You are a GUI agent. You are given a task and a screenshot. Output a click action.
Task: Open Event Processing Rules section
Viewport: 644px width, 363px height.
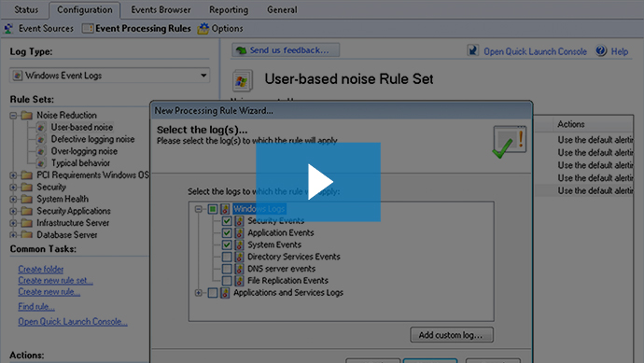(143, 28)
